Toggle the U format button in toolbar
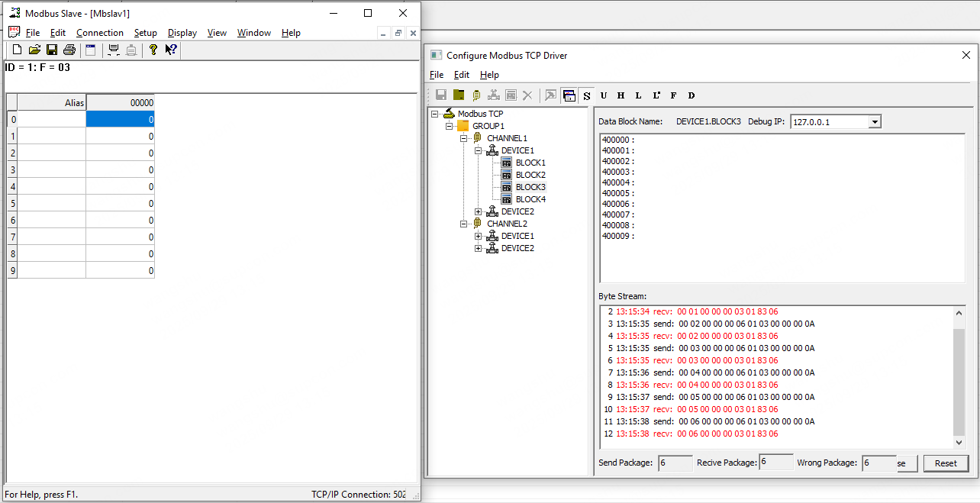 coord(604,95)
